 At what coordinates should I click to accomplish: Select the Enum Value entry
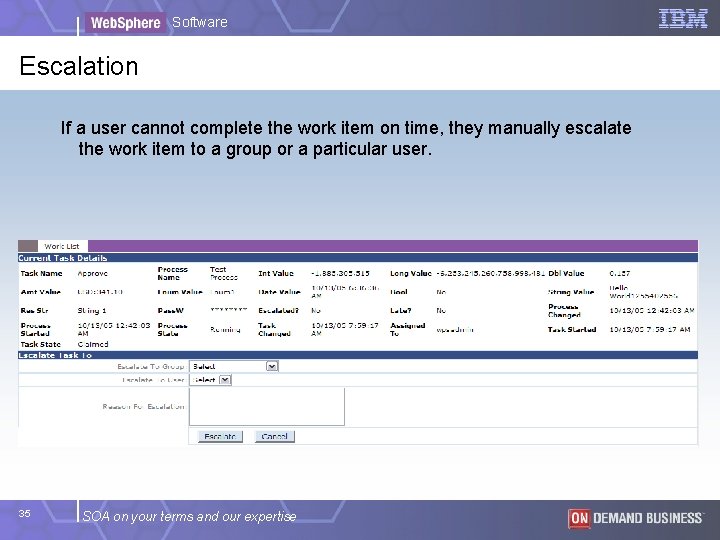point(222,292)
